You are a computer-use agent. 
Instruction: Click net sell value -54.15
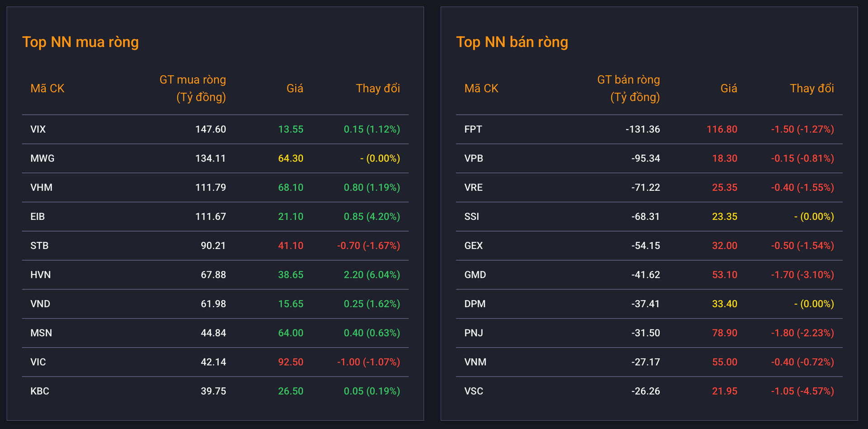click(x=646, y=245)
